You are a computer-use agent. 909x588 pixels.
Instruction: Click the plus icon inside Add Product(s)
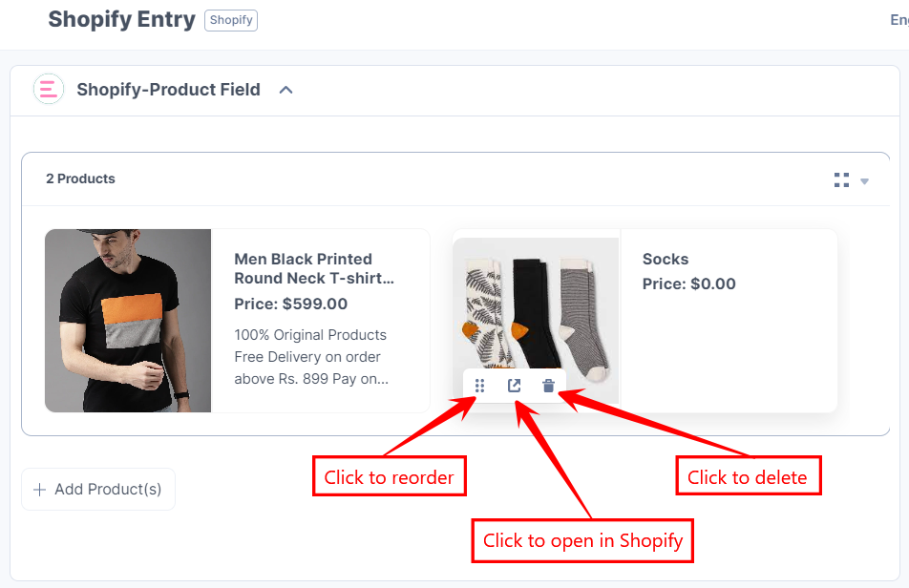38,489
